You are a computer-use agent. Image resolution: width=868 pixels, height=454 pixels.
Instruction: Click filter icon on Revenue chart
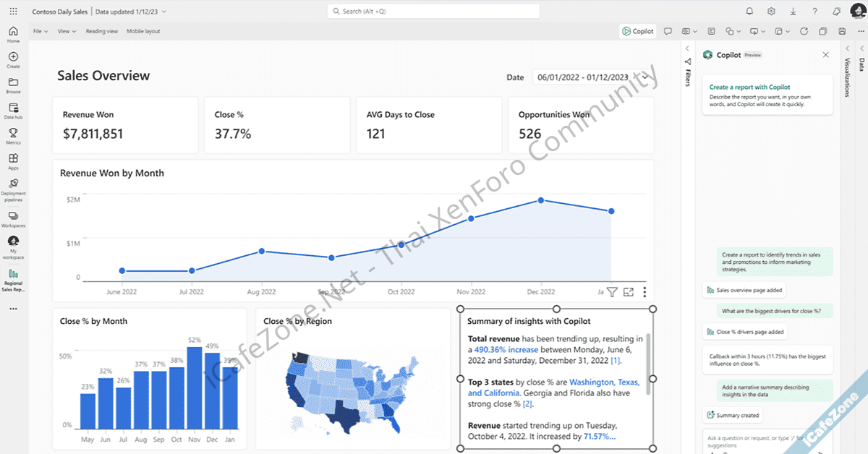[612, 292]
